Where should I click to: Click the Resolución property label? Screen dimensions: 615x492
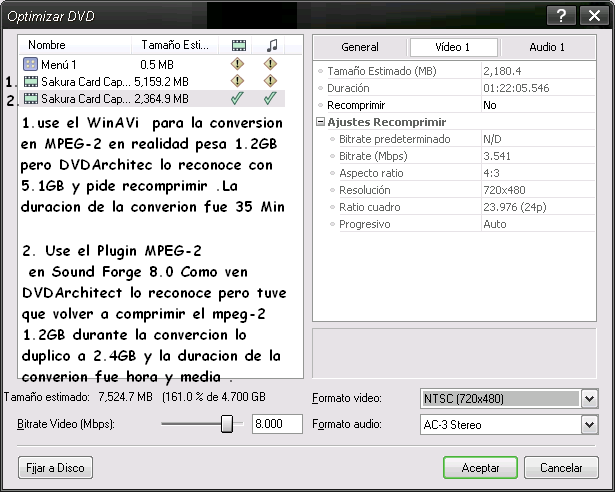coord(365,190)
